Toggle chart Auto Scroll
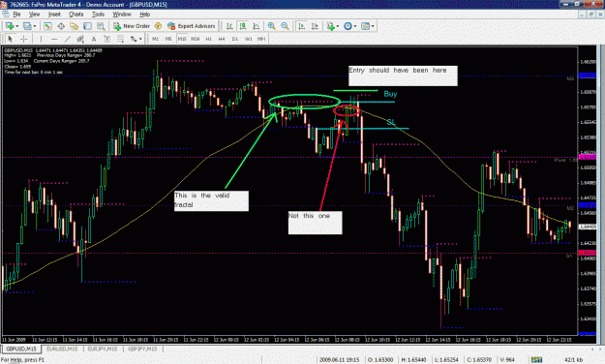Screen dimensions: 605x364 [x=302, y=26]
